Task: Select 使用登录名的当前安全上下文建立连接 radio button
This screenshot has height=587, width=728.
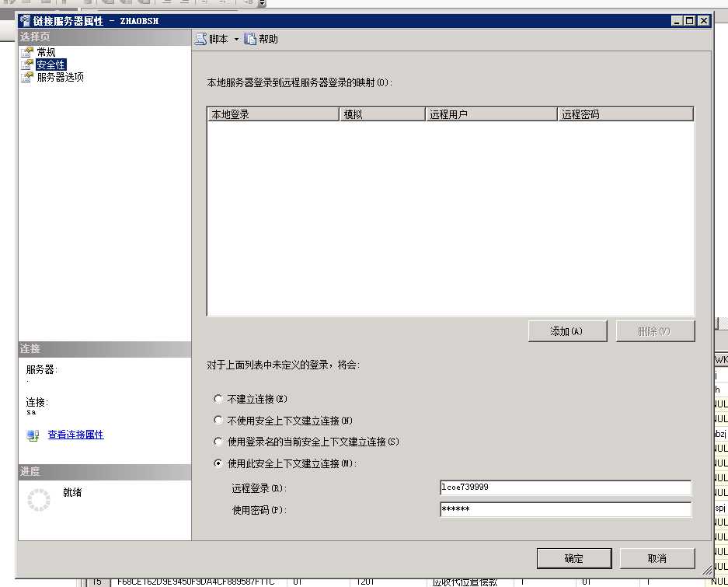Action: [x=218, y=442]
